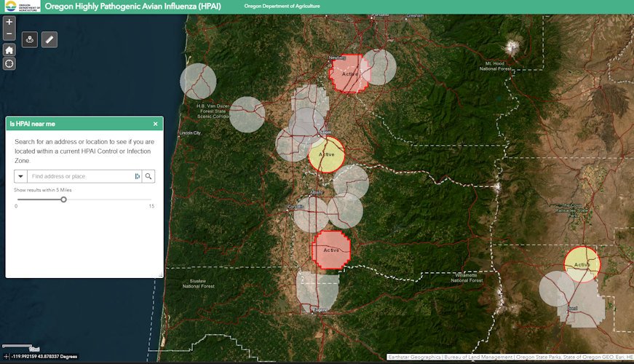
Task: Reset map to default home extent
Action: [x=9, y=50]
